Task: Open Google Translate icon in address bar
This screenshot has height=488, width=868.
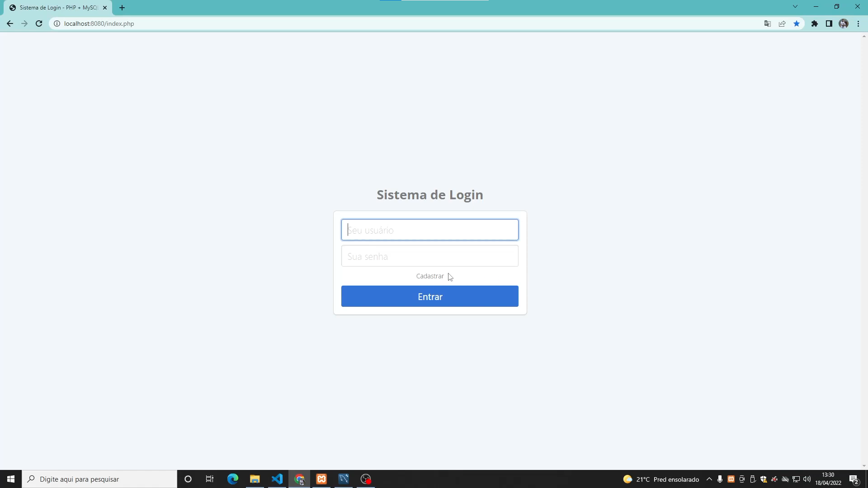Action: coord(768,23)
